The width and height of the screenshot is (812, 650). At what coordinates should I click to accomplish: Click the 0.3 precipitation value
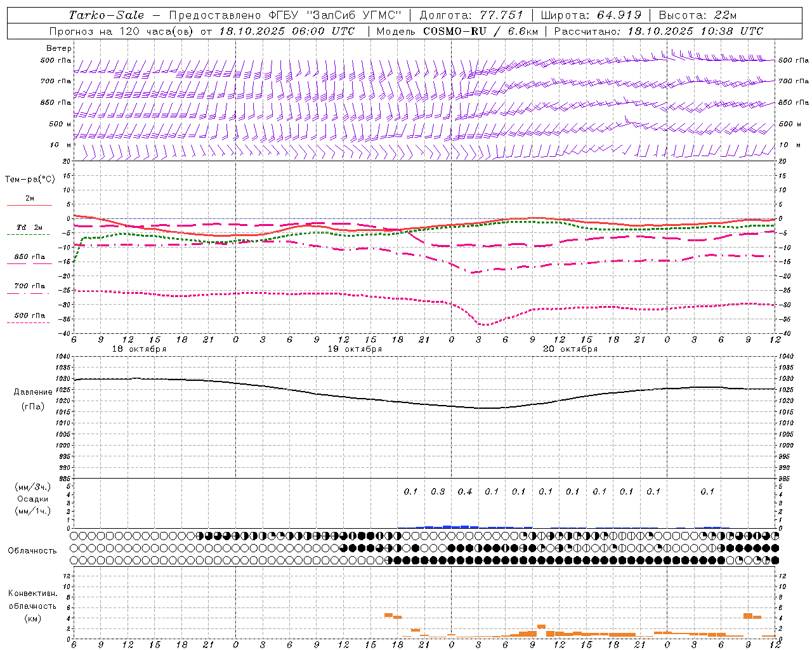click(438, 491)
